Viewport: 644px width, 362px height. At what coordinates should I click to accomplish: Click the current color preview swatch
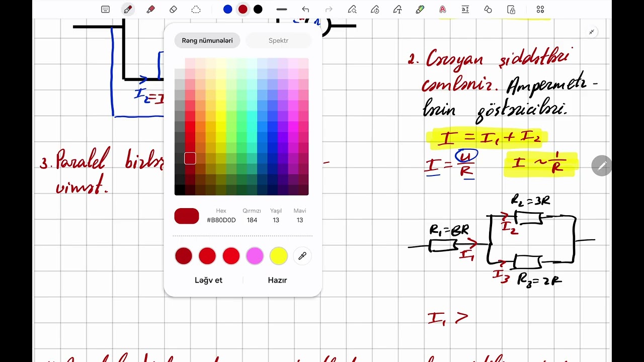(x=187, y=216)
